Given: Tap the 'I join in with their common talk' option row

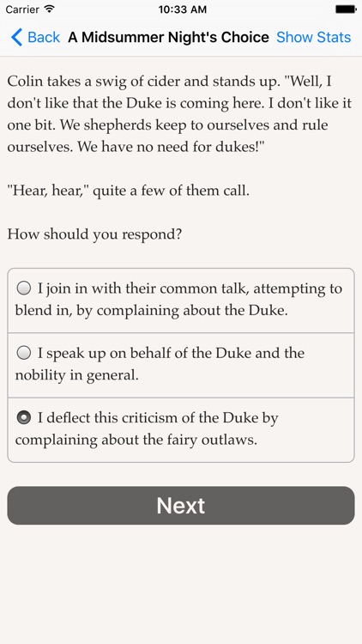Looking at the screenshot, I should pos(181,301).
